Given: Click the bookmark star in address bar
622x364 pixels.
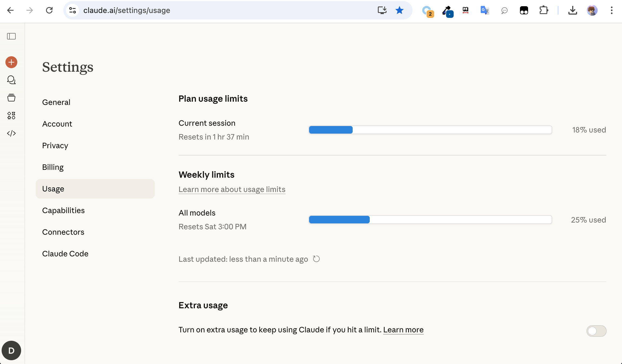Looking at the screenshot, I should coord(399,10).
